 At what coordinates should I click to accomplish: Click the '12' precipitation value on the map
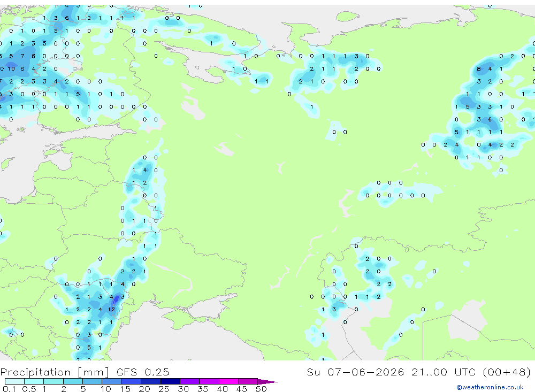pos(112,310)
